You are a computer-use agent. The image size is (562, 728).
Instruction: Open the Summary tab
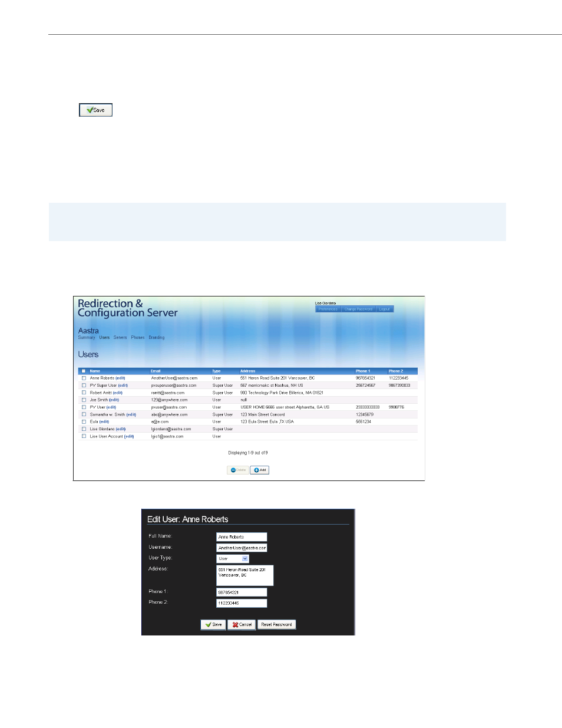pos(87,338)
